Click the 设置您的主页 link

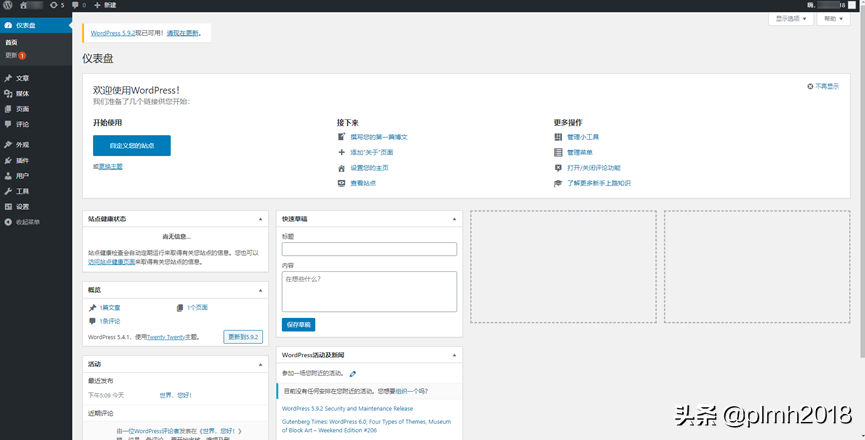click(369, 168)
